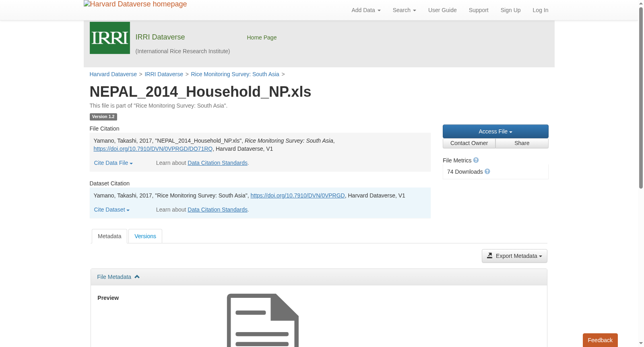Click the IRRI green logo image

point(109,38)
